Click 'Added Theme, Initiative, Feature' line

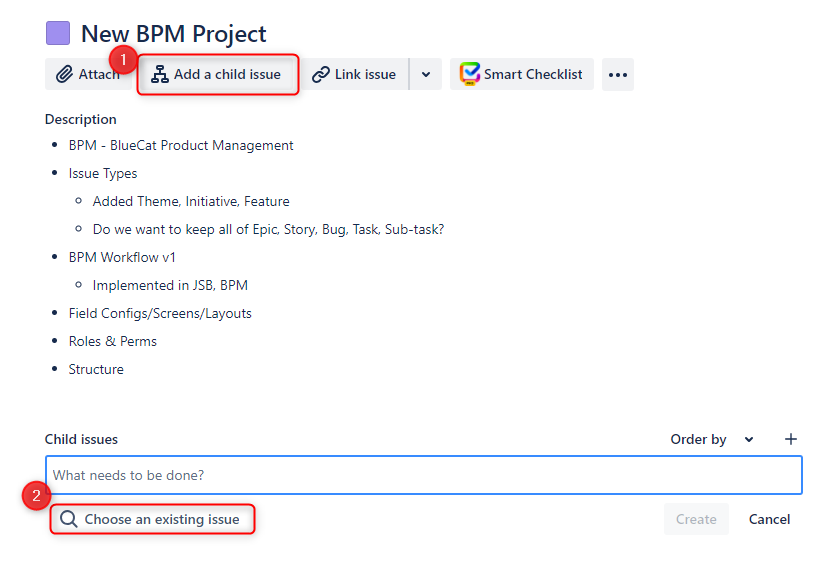point(191,201)
